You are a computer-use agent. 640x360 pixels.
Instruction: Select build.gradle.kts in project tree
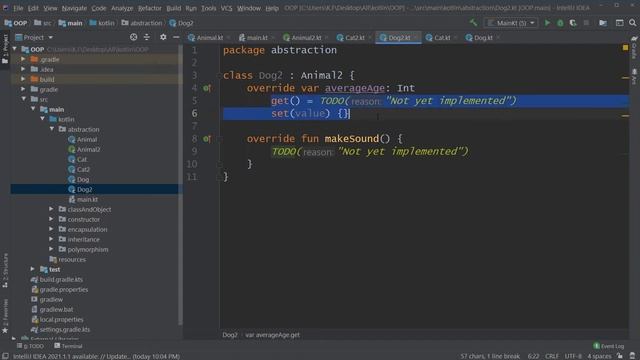click(x=61, y=280)
